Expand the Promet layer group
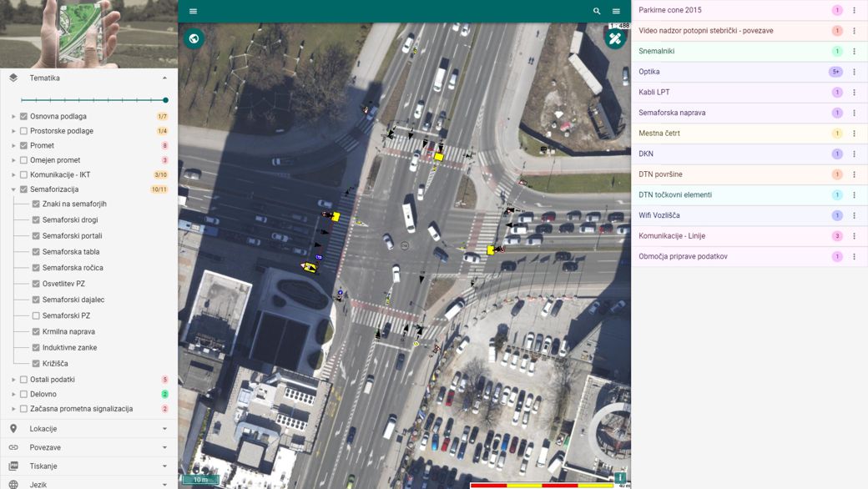Image resolution: width=868 pixels, height=489 pixels. click(x=13, y=146)
